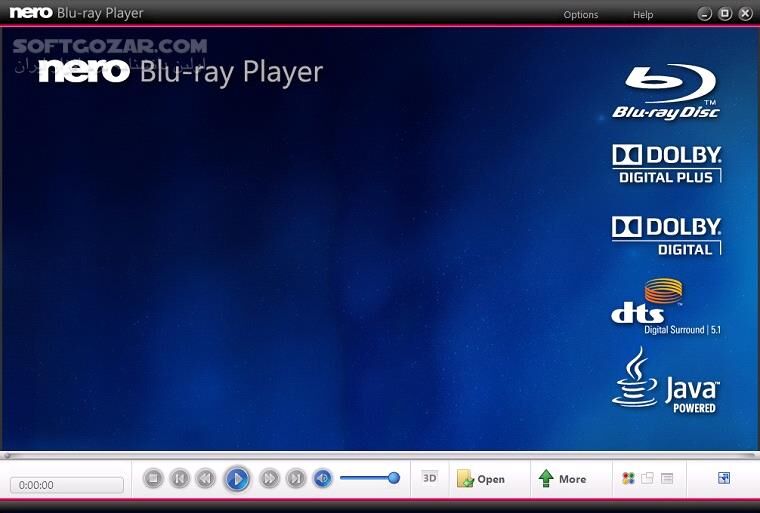The height and width of the screenshot is (513, 760).
Task: Click the grayed list view icon
Action: [667, 479]
